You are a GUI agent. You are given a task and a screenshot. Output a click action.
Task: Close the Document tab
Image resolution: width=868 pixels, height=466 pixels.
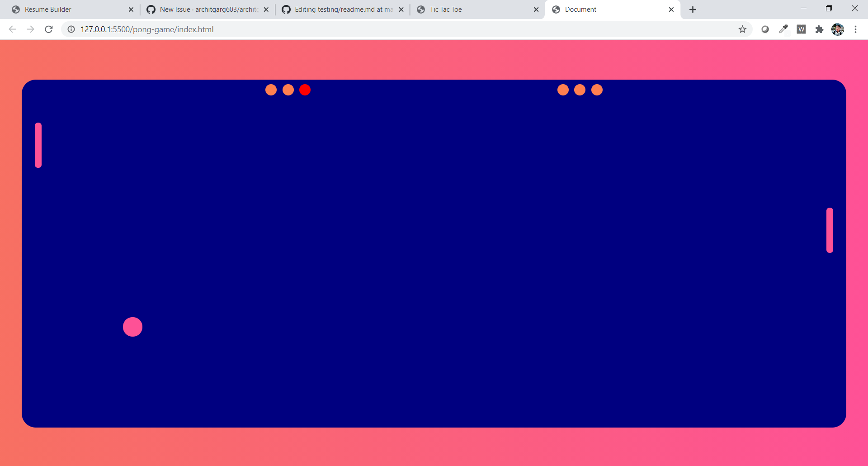coord(671,9)
